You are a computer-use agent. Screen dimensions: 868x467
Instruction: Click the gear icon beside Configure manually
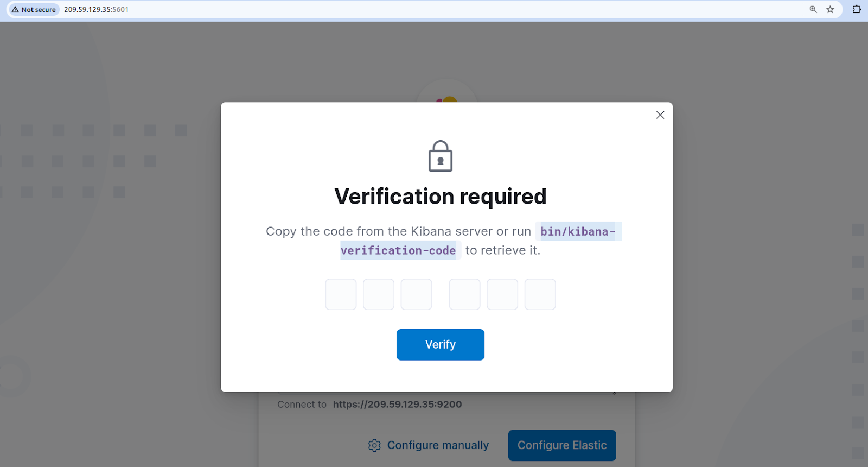[374, 445]
